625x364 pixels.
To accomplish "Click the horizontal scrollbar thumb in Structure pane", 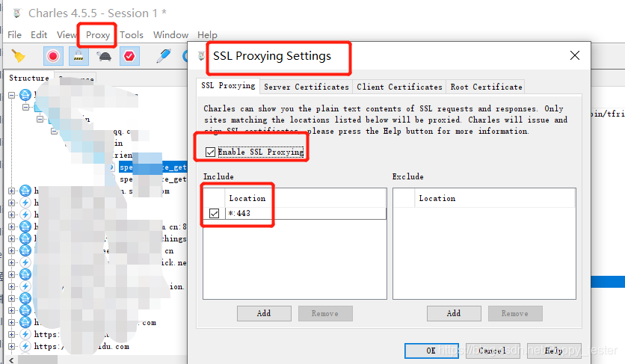I will (x=37, y=360).
